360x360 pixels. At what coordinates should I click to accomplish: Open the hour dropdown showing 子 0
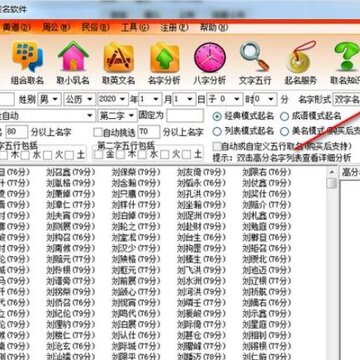click(x=225, y=99)
